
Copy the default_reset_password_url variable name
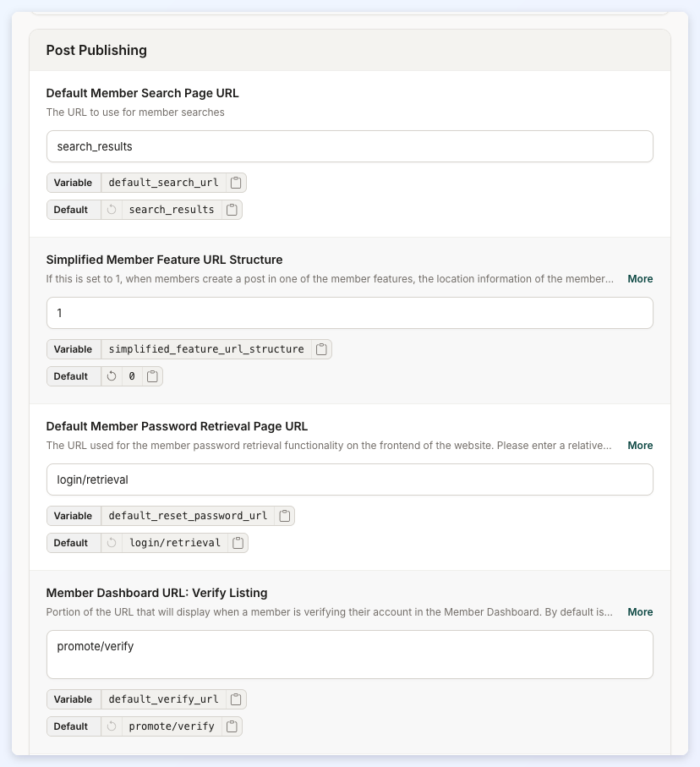pos(285,516)
